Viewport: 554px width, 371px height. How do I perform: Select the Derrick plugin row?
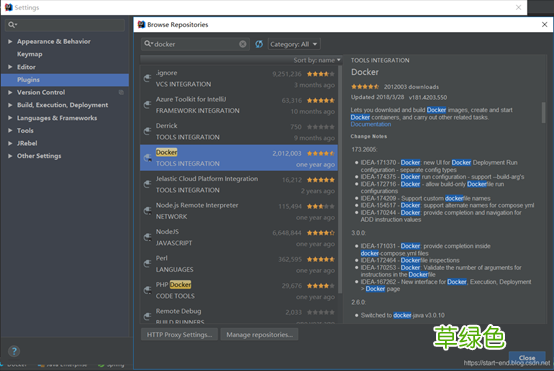[x=239, y=131]
